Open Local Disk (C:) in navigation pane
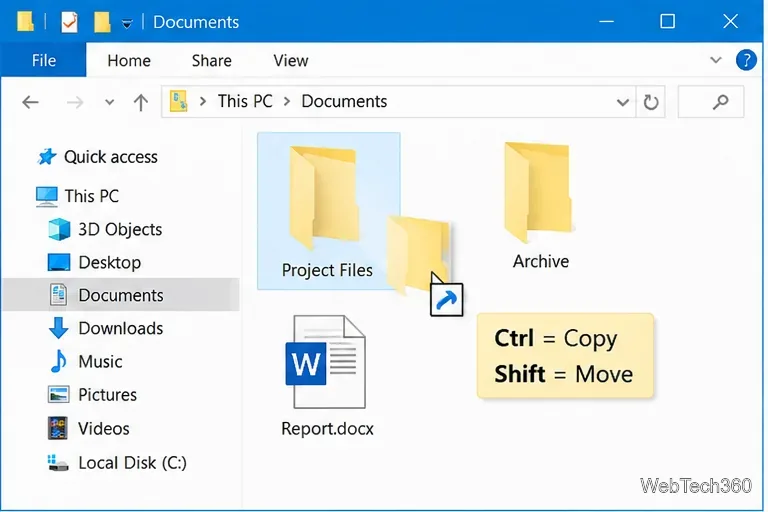Screen dimensions: 768x512 [132, 463]
